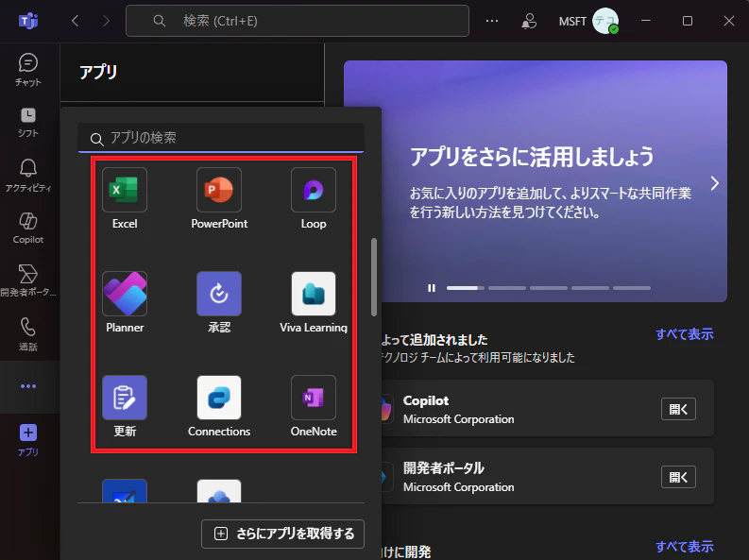Image resolution: width=749 pixels, height=560 pixels.
Task: Select the third carousel progress indicator
Action: pos(549,288)
